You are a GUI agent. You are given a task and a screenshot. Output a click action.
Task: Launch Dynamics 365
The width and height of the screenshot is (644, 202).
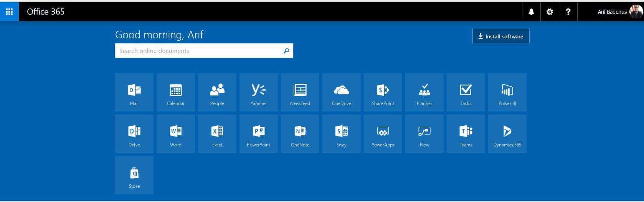507,134
